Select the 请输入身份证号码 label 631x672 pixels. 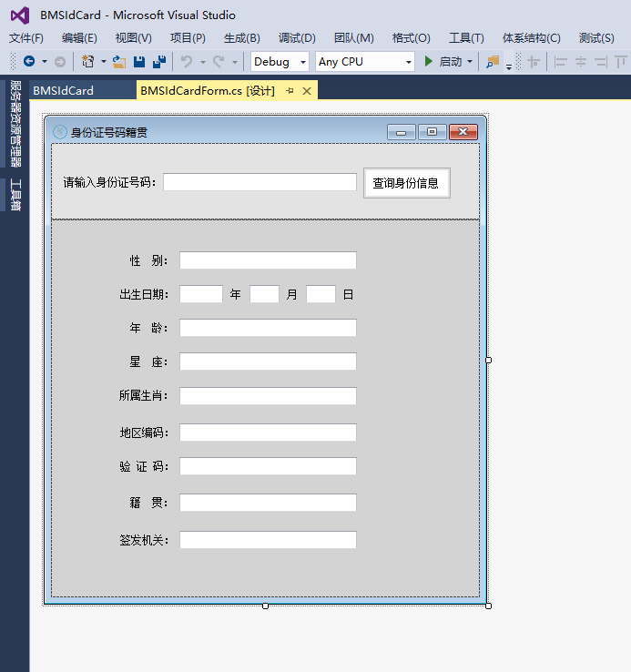(x=110, y=183)
